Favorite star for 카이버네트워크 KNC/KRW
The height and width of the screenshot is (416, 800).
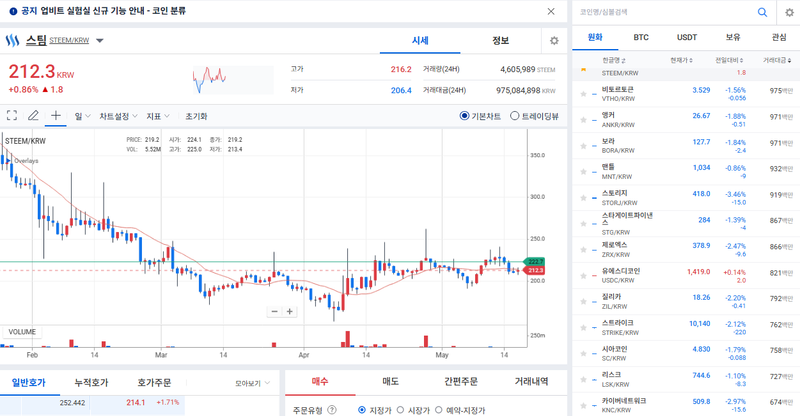pyautogui.click(x=583, y=405)
